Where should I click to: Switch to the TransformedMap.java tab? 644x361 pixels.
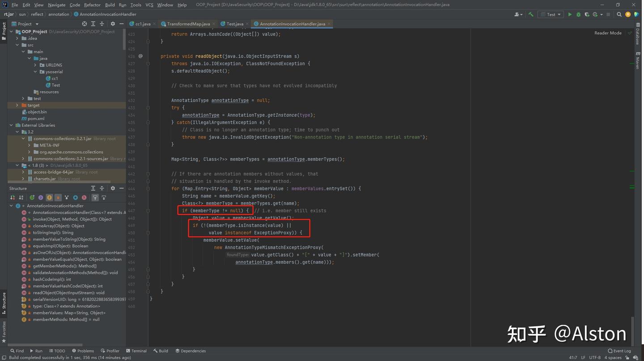(x=188, y=24)
